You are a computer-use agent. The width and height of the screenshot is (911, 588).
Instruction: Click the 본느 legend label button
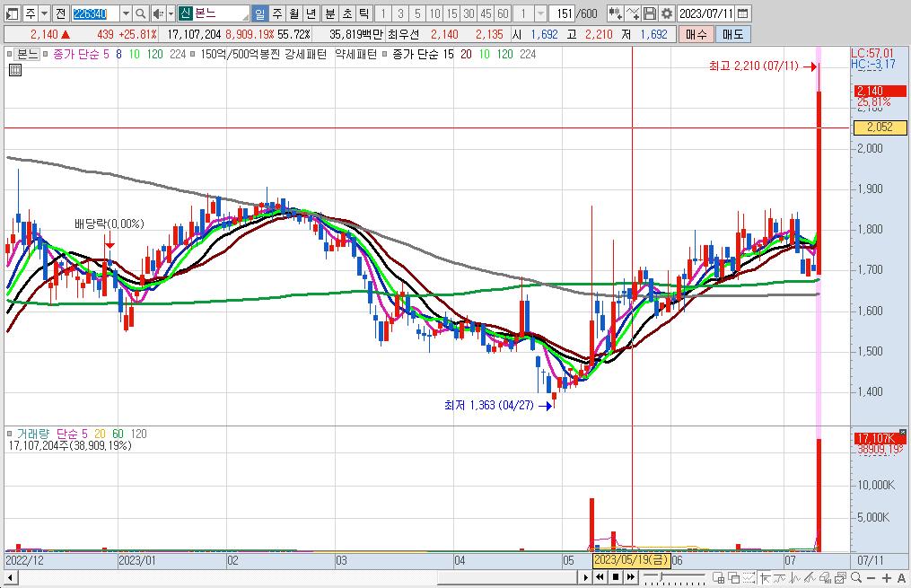point(27,54)
